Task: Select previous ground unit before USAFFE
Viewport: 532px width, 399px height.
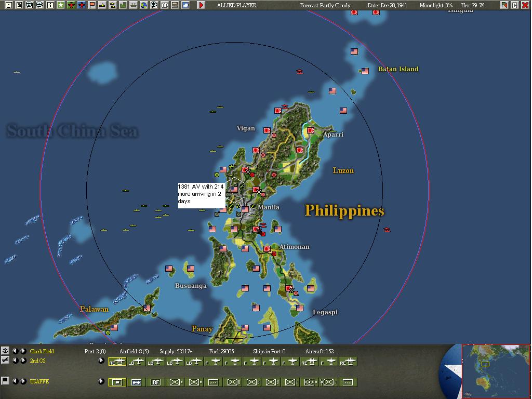Action: point(15,381)
